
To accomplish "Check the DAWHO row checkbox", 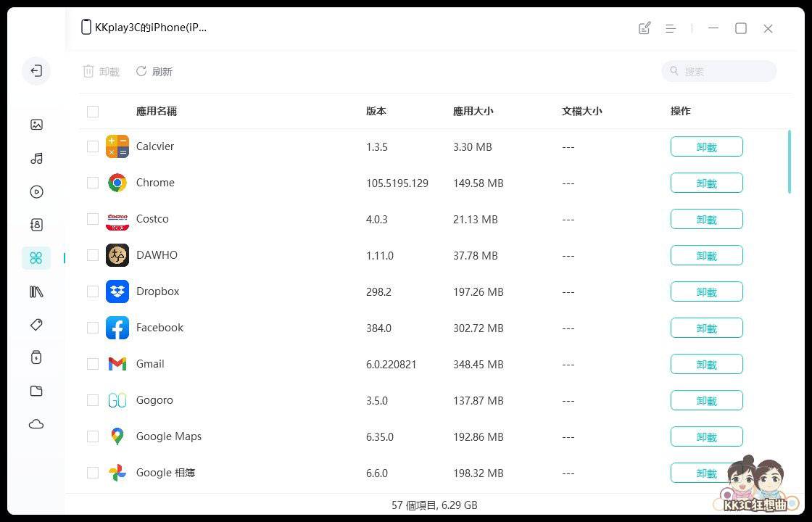I will tap(93, 255).
